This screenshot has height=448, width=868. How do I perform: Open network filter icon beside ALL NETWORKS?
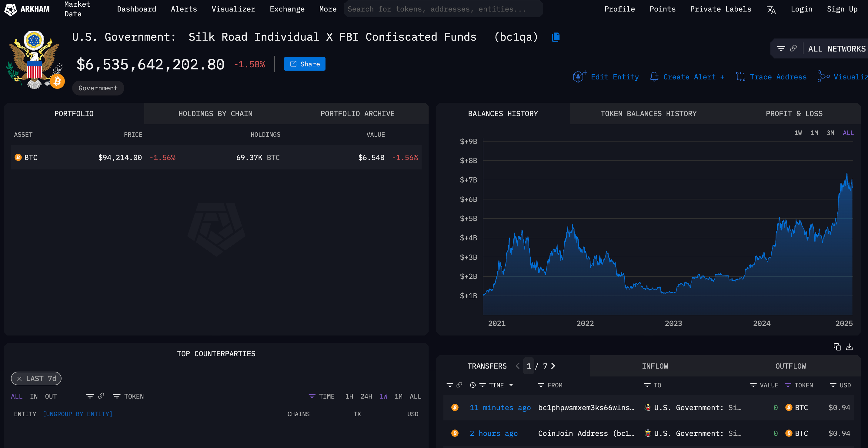pyautogui.click(x=781, y=48)
